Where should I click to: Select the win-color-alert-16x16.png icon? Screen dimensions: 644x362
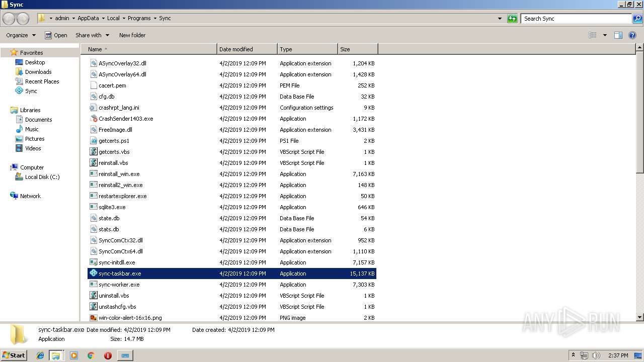(x=93, y=317)
